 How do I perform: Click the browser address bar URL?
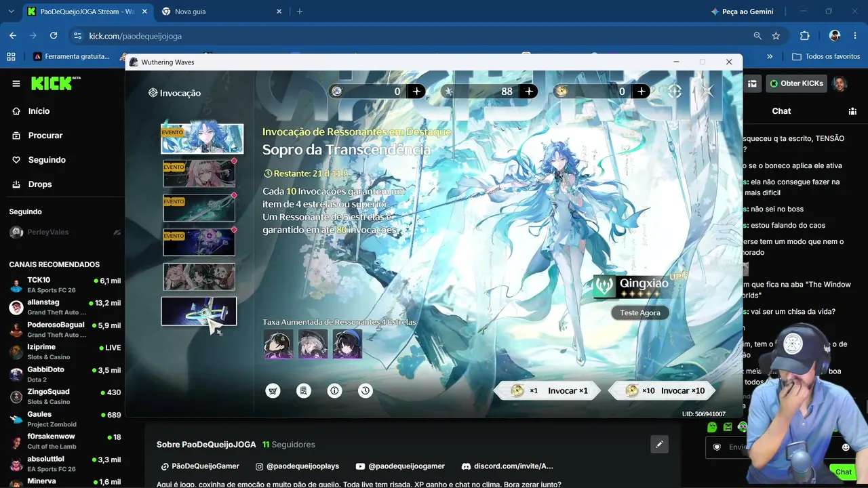click(136, 36)
